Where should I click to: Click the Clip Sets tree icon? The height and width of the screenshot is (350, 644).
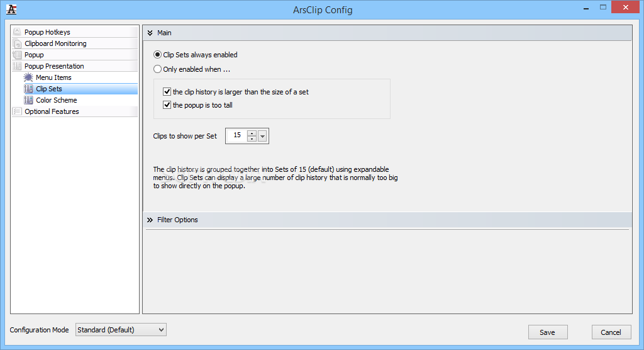pyautogui.click(x=28, y=89)
